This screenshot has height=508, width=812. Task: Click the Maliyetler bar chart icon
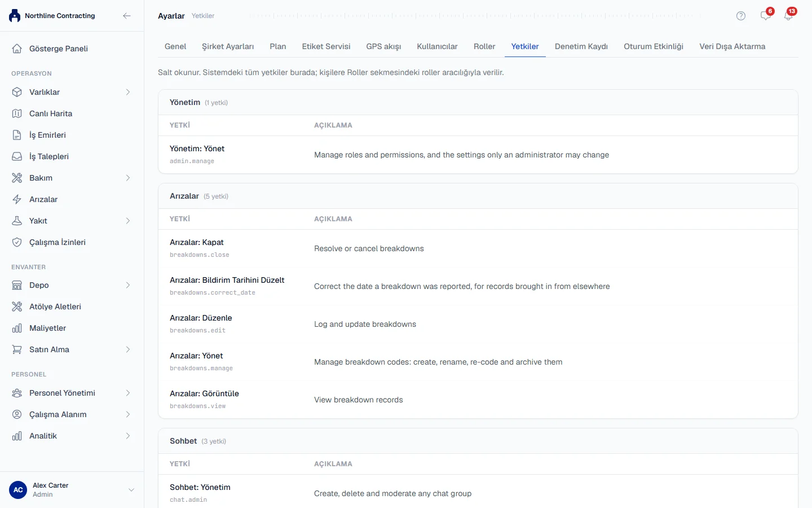point(17,328)
